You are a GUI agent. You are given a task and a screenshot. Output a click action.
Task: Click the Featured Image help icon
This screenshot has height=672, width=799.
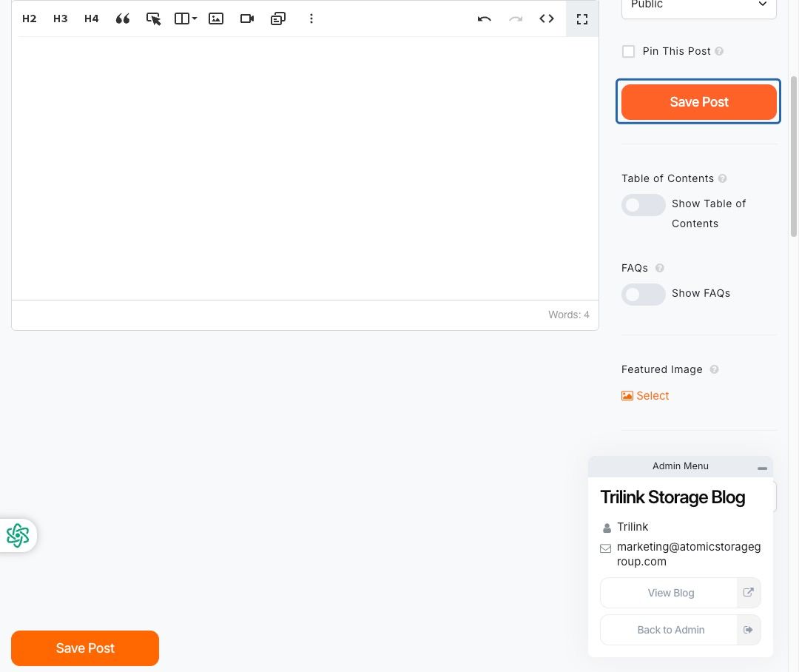coord(715,369)
